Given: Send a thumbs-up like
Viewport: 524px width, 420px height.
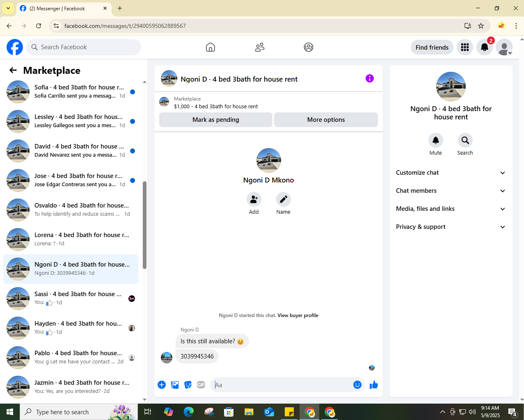Looking at the screenshot, I should tap(374, 385).
